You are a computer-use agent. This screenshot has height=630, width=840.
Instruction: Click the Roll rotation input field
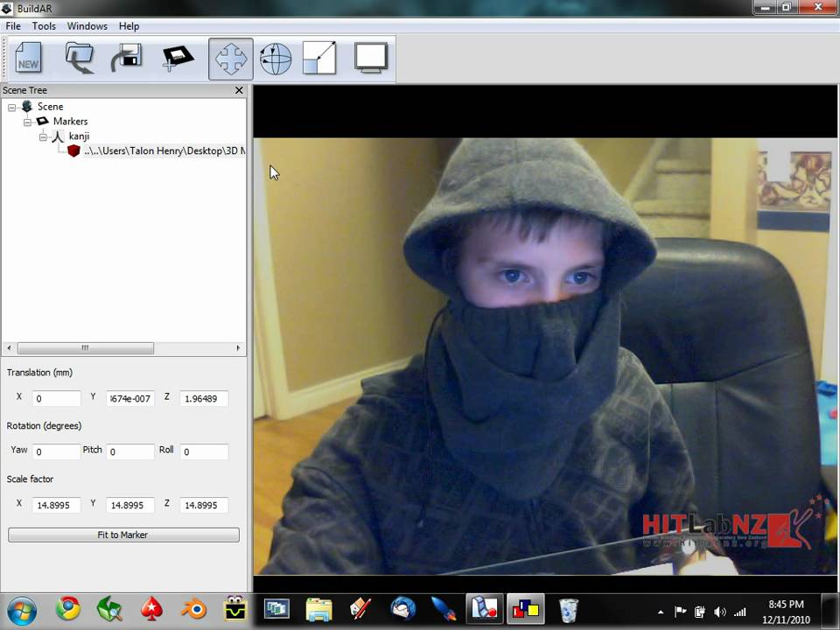[204, 451]
